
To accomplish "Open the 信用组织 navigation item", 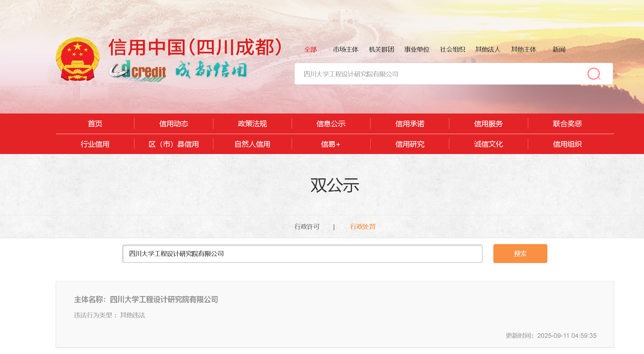I will (567, 144).
